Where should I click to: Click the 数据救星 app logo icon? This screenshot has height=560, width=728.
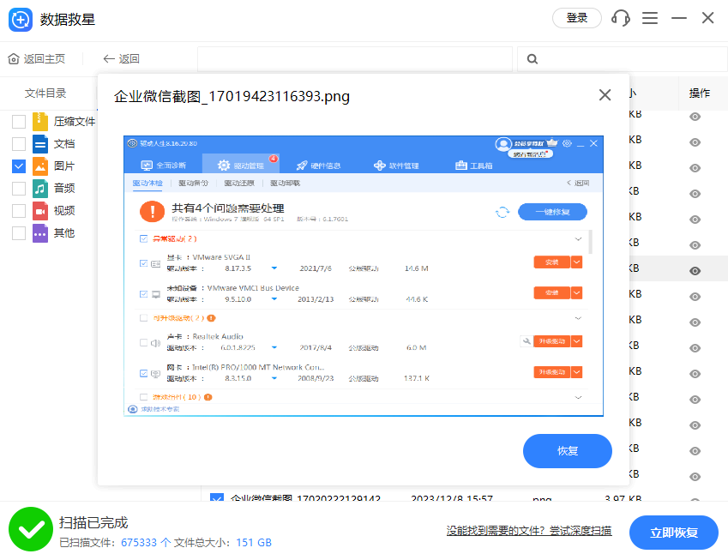point(21,20)
